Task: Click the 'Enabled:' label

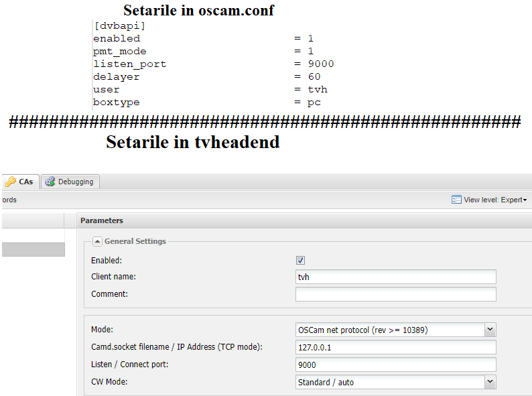Action: click(x=107, y=260)
